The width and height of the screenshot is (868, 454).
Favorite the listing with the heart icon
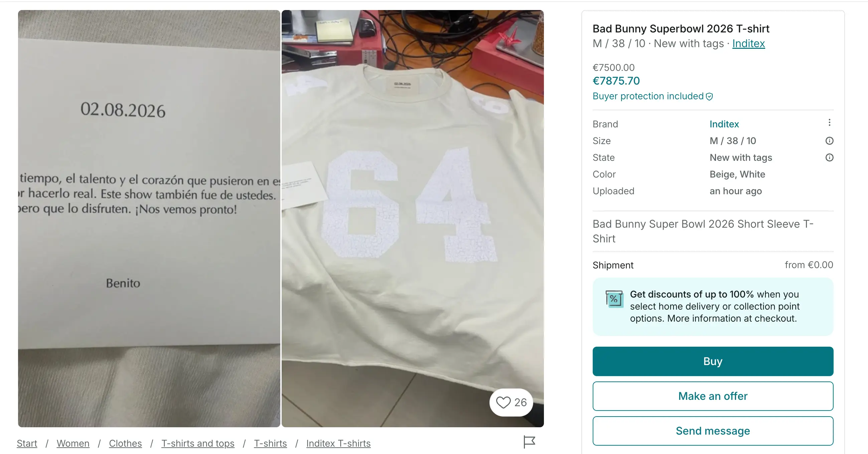[x=503, y=402]
